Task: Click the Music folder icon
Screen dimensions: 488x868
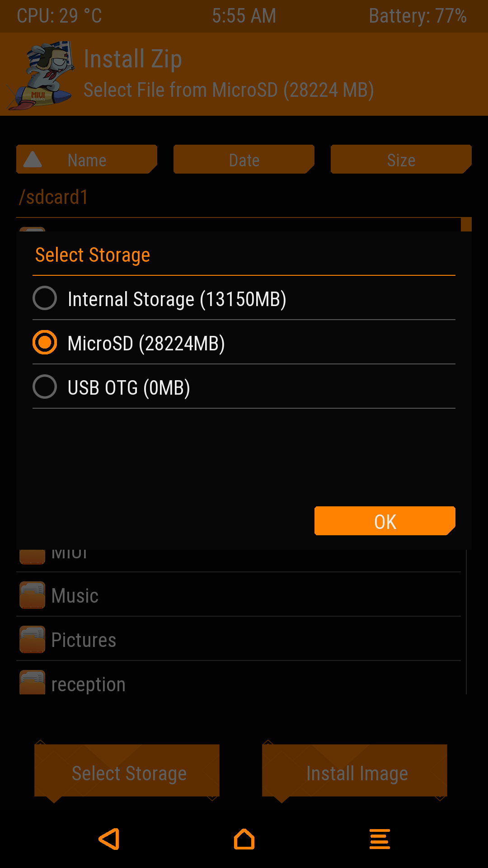Action: pyautogui.click(x=32, y=595)
